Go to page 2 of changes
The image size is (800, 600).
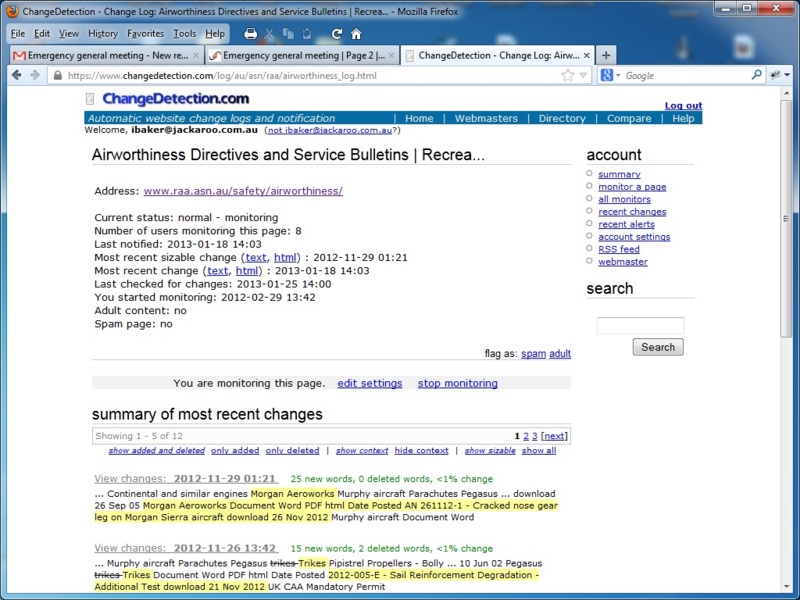[x=526, y=436]
